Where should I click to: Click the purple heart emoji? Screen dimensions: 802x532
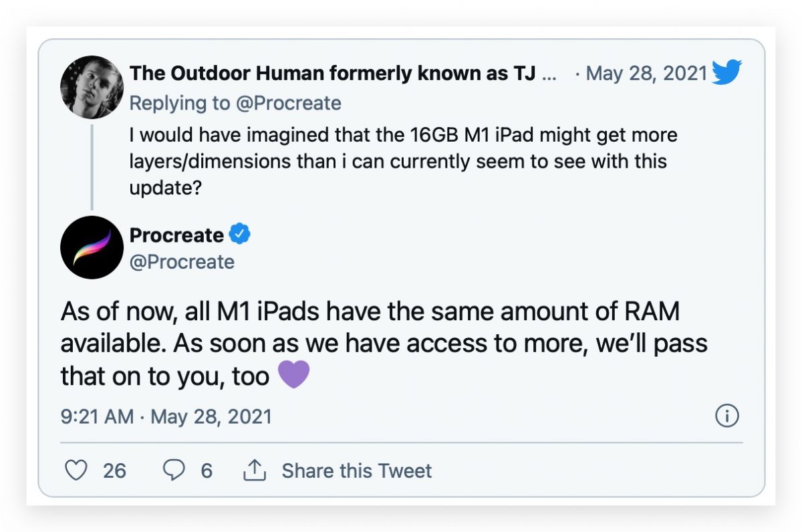click(293, 376)
